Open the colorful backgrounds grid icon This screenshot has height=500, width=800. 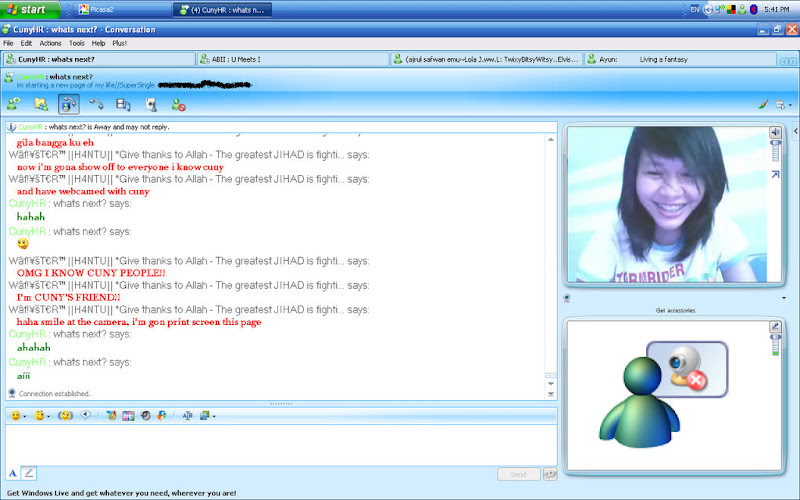pos(128,416)
